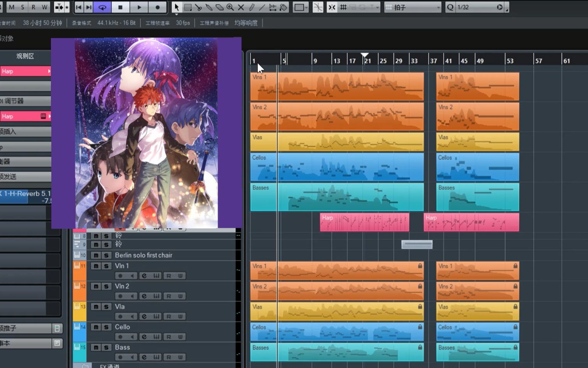Open the instrument editor on Bass track
Screen dimensions: 588x368
pos(156,357)
